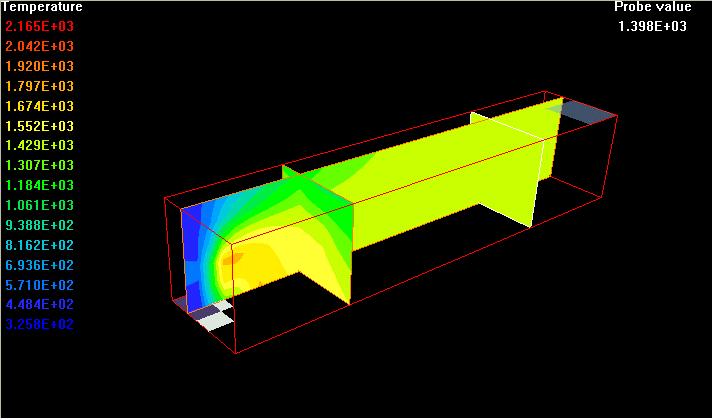The height and width of the screenshot is (418, 712).
Task: Click the Temperature legend title
Action: [x=42, y=7]
